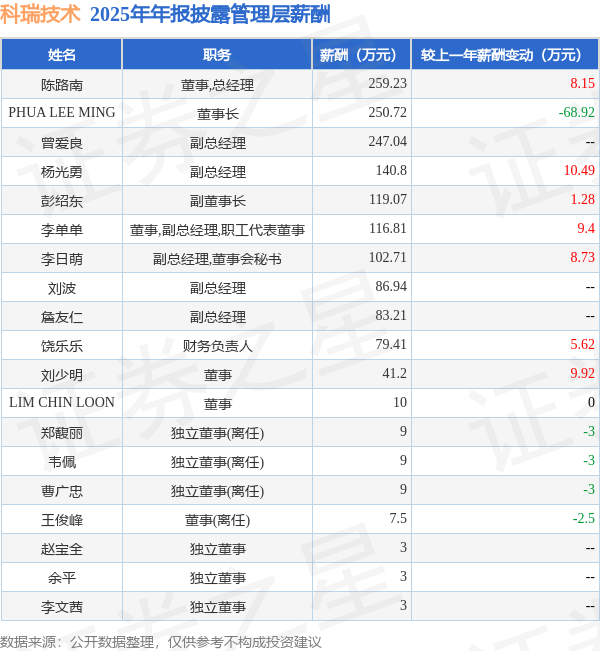The image size is (600, 651).
Task: Select the name 杨光勇
Action: (62, 172)
